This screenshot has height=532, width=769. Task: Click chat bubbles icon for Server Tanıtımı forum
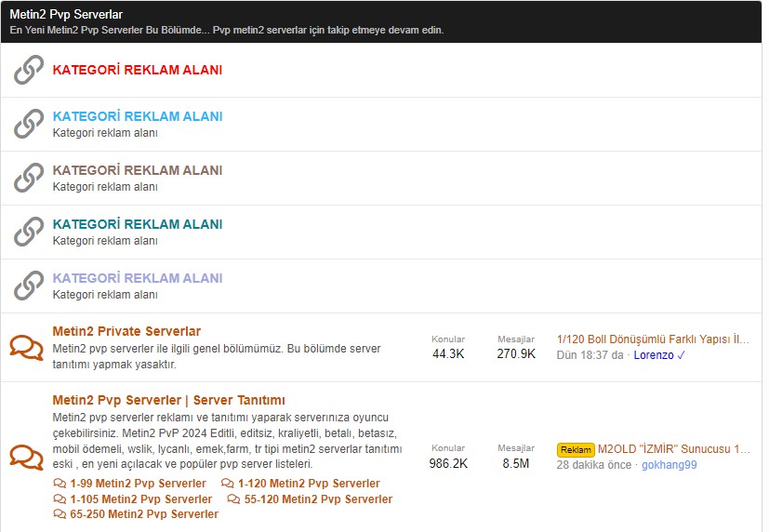tap(26, 457)
